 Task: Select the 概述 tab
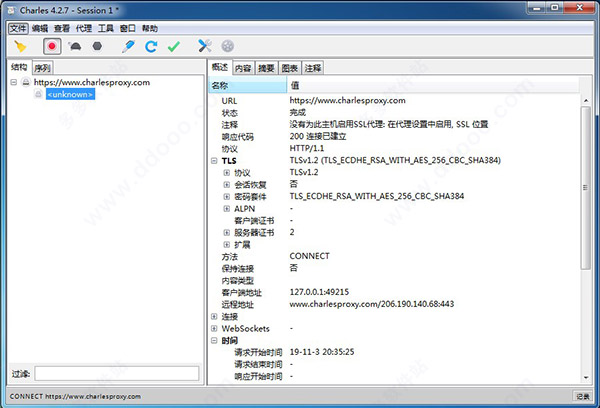(x=220, y=67)
